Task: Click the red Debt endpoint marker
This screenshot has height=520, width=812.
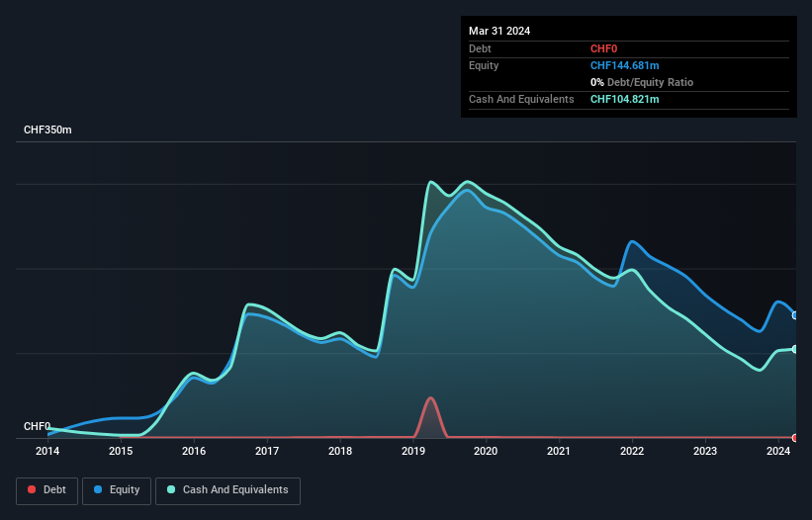Action: (794, 438)
